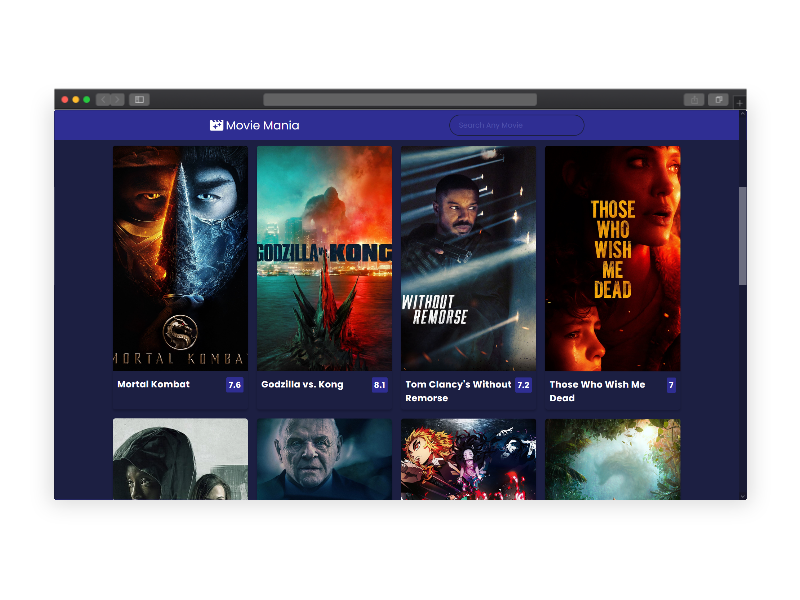This screenshot has width=800, height=600.
Task: Close the window with the red button
Action: 65,99
